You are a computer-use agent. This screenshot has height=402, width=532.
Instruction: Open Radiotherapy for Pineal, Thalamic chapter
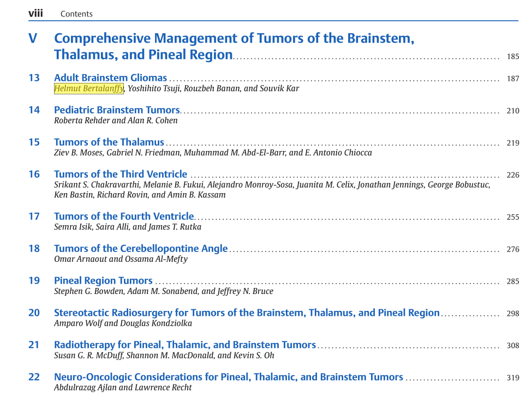tap(184, 345)
